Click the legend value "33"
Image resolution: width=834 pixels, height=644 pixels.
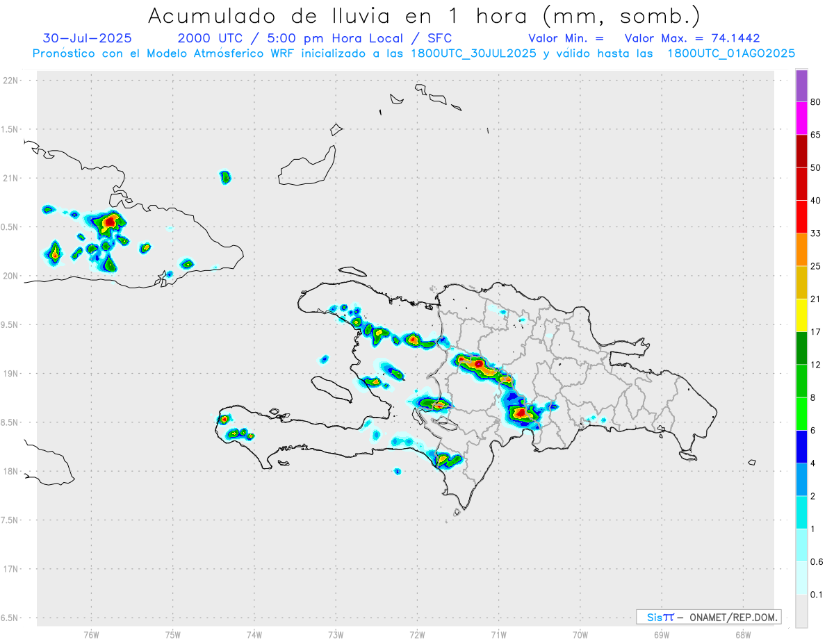pyautogui.click(x=816, y=233)
